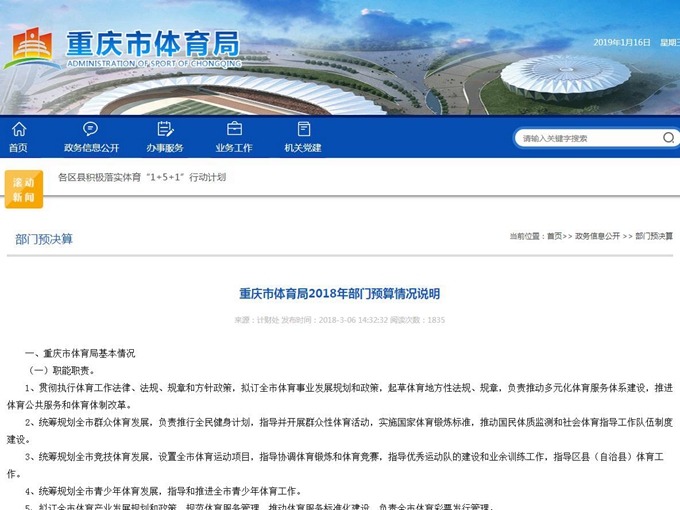The height and width of the screenshot is (510, 680).
Task: Open the scrolling news headline about 1+5+1 行动计划
Action: 142,177
